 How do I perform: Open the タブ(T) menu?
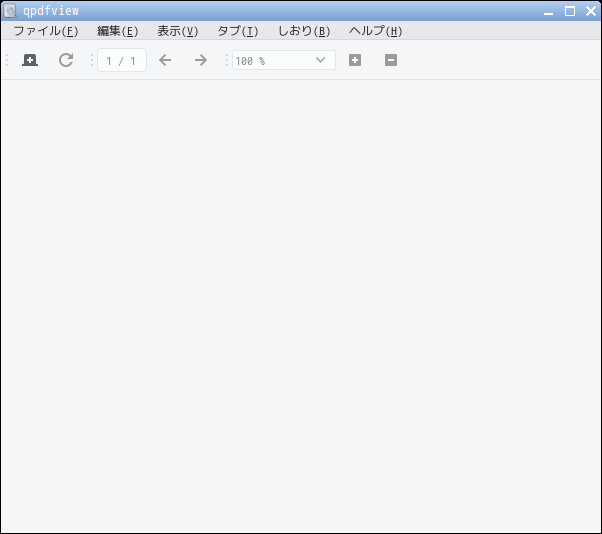(x=238, y=31)
